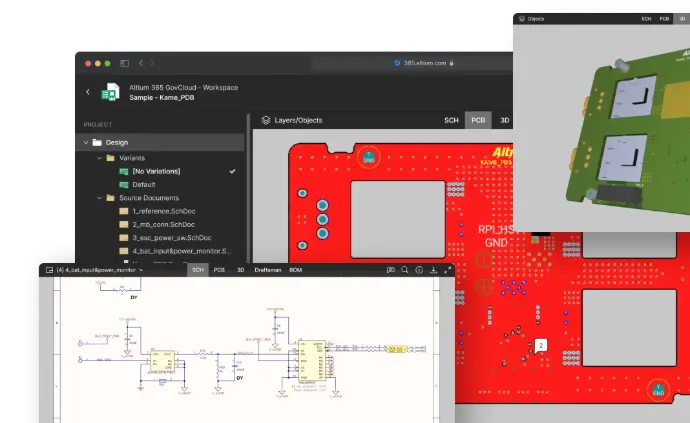The height and width of the screenshot is (423, 690).
Task: Open 2_mb_conn.SchDoc
Action: coord(163,224)
